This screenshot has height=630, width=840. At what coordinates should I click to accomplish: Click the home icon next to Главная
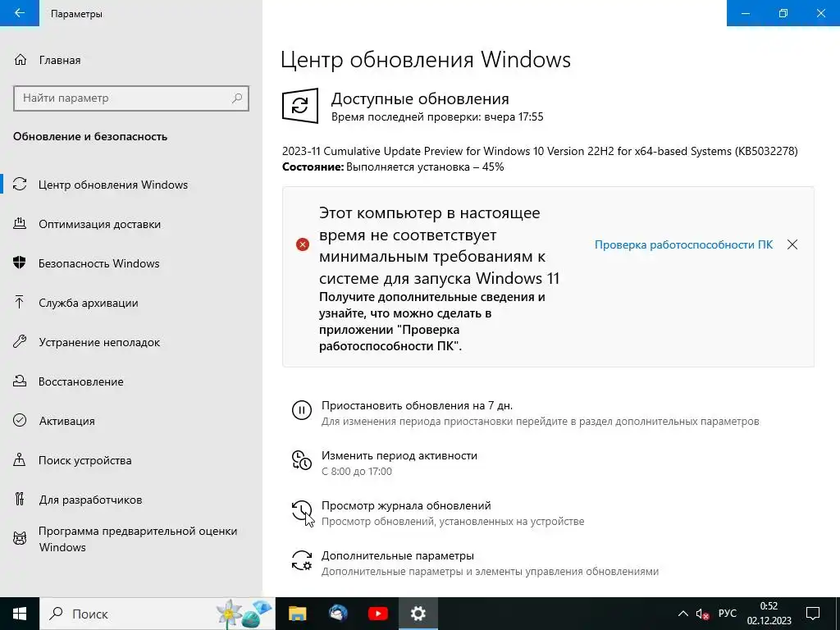(21, 60)
